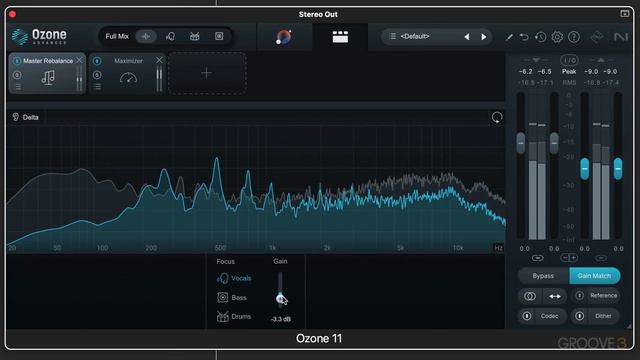
Task: Toggle the Codec power button
Action: click(527, 316)
